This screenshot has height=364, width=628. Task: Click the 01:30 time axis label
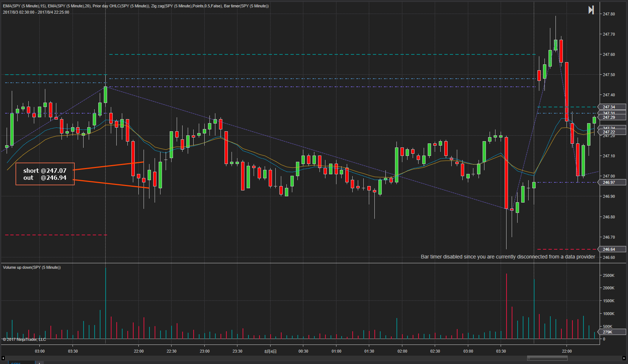coord(369,351)
